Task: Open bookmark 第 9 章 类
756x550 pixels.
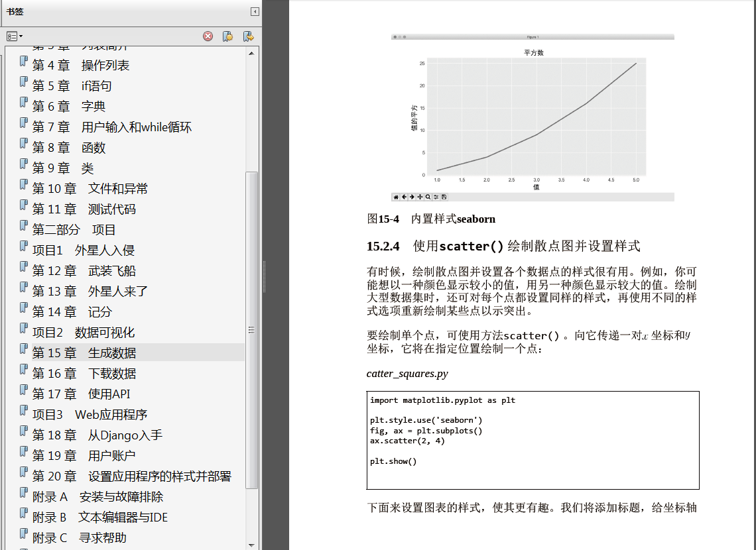Action: (x=63, y=168)
